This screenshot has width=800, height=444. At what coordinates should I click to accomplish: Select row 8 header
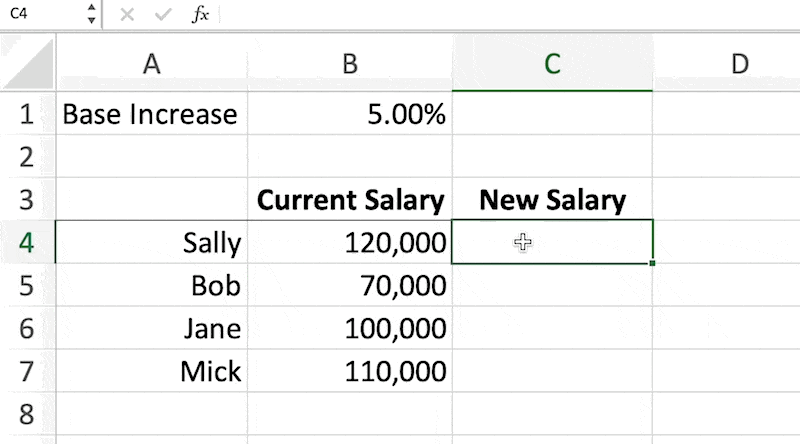coord(28,414)
